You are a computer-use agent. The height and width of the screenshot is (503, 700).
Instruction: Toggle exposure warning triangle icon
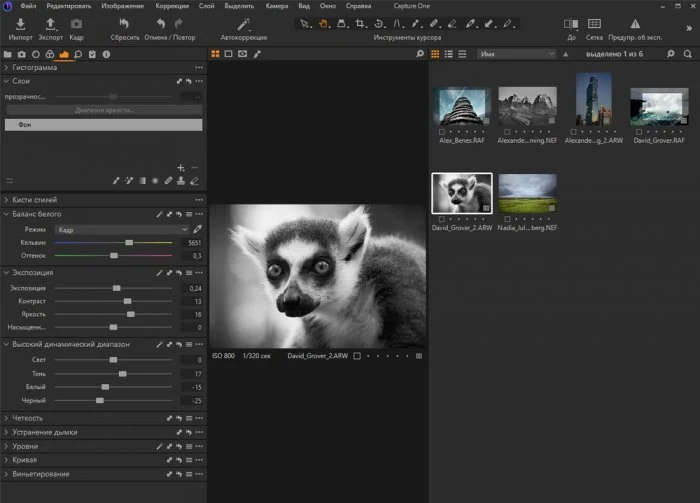click(x=635, y=24)
